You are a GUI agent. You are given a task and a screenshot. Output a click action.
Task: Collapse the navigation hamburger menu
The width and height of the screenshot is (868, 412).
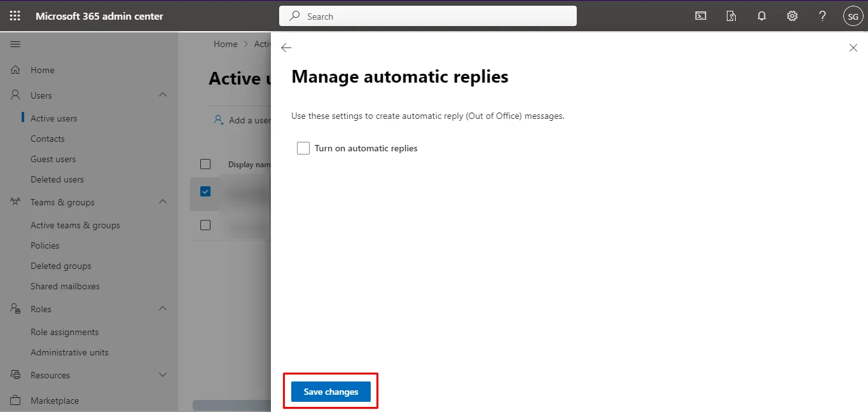coord(15,44)
